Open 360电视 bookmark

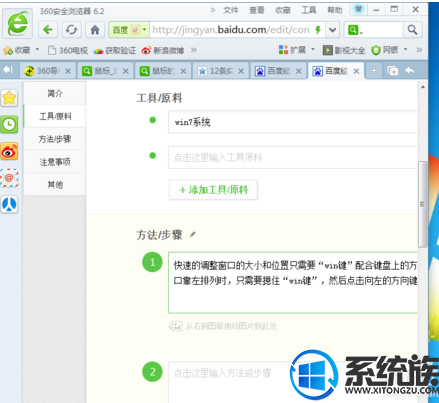68,50
